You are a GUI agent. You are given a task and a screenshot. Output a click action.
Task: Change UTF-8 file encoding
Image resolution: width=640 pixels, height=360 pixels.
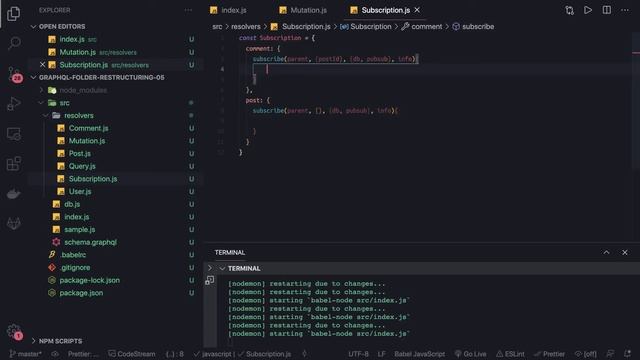tap(358, 354)
